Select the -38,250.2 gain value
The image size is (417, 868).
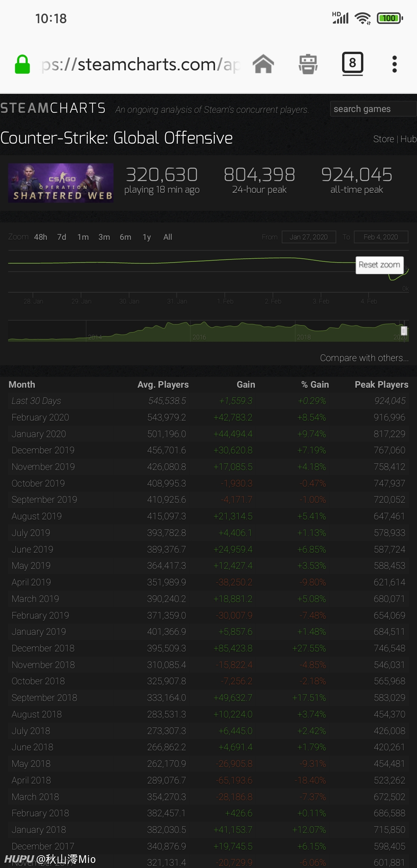pyautogui.click(x=234, y=582)
